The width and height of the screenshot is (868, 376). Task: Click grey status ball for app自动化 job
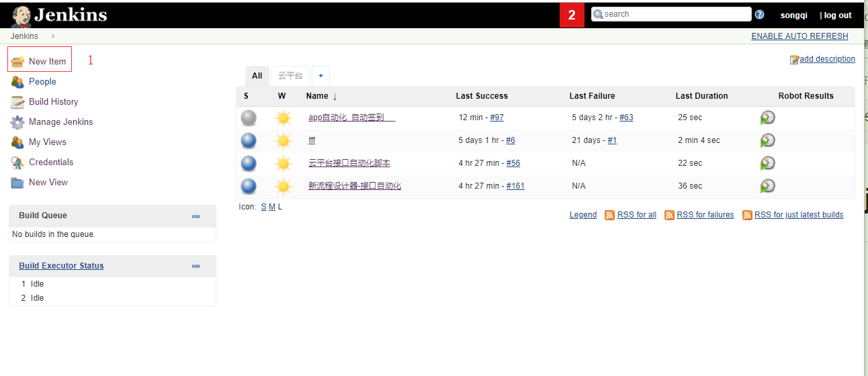coord(249,117)
